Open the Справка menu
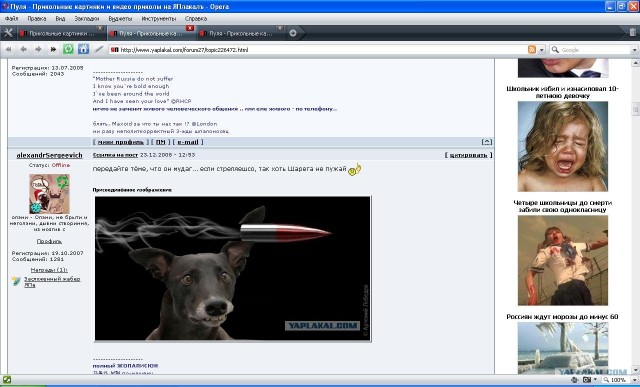Viewport: 640px width, 387px height. [x=196, y=18]
